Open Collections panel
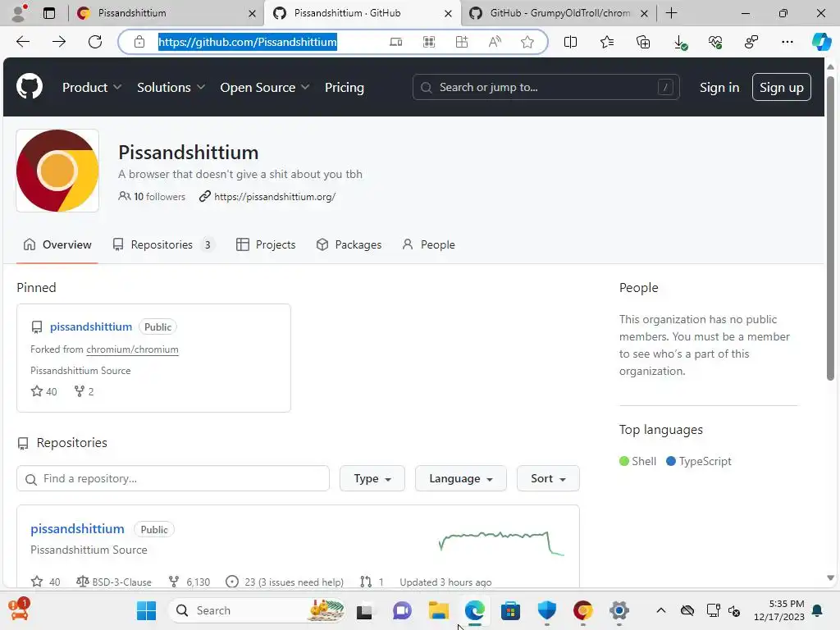Screen dimensions: 840x630 pyautogui.click(x=643, y=42)
